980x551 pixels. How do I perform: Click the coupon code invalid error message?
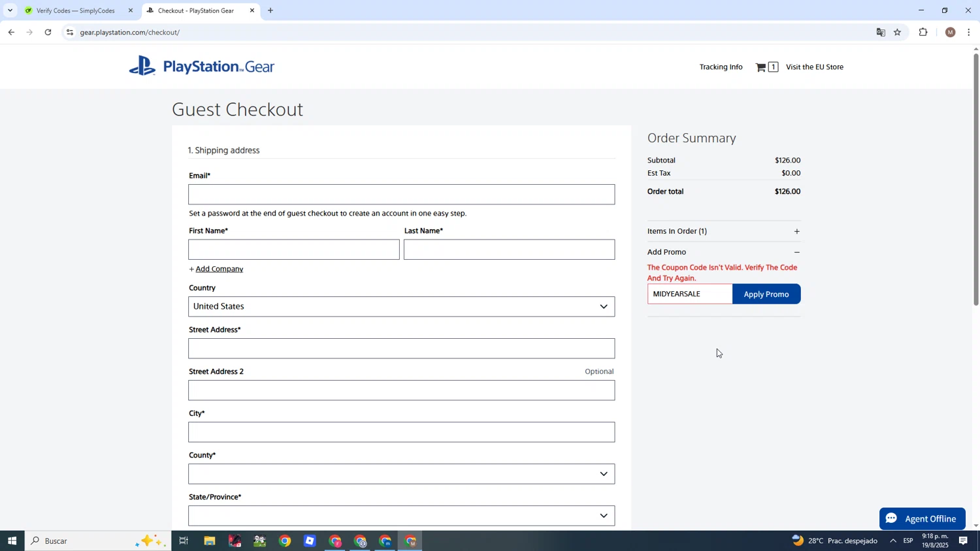point(723,273)
